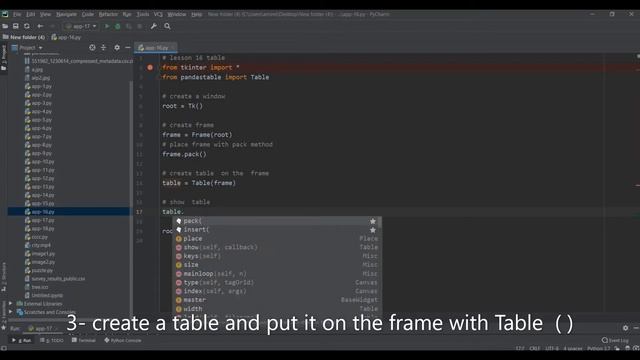Open the app-17 run configuration dropdown
Screen dimensions: 640x360
click(x=81, y=26)
